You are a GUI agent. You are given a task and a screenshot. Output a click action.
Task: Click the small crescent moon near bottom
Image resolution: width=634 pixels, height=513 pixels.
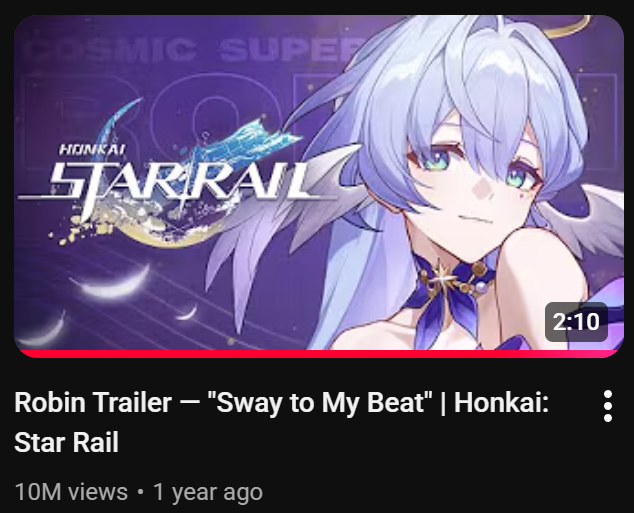(x=187, y=312)
